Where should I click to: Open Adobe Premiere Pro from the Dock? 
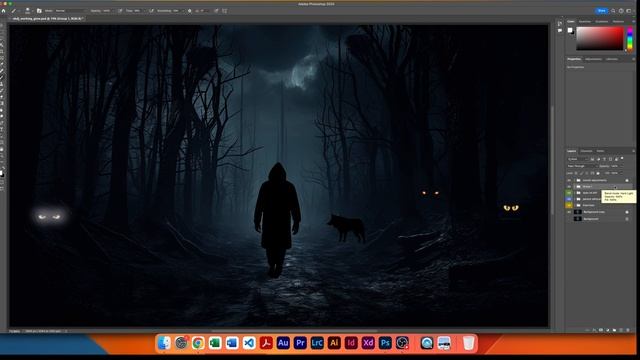[x=300, y=343]
